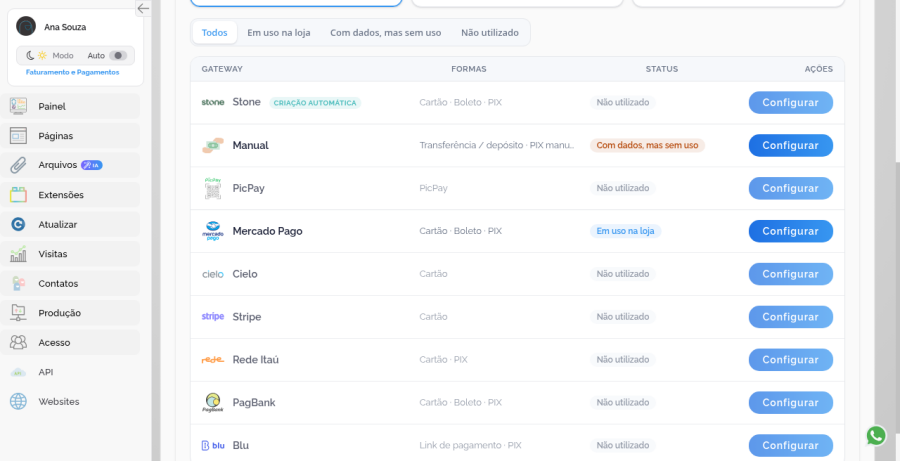Switch to Com dados, mas sem uso tab
The height and width of the screenshot is (461, 900).
pos(386,33)
